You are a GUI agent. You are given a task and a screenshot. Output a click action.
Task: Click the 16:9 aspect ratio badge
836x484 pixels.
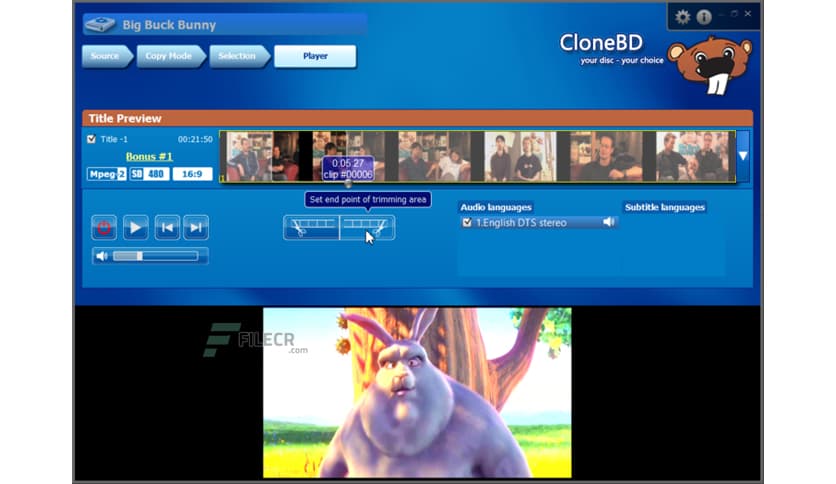pyautogui.click(x=192, y=174)
